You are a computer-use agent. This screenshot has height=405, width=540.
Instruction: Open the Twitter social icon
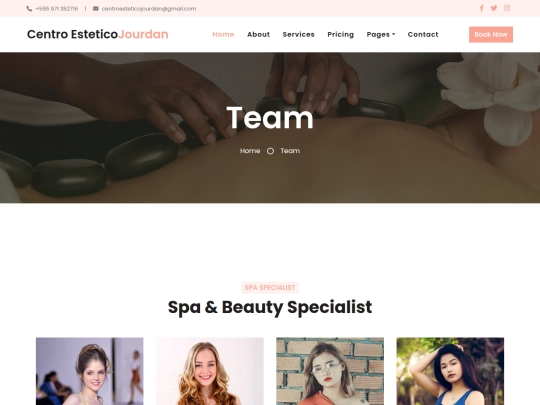click(x=494, y=8)
